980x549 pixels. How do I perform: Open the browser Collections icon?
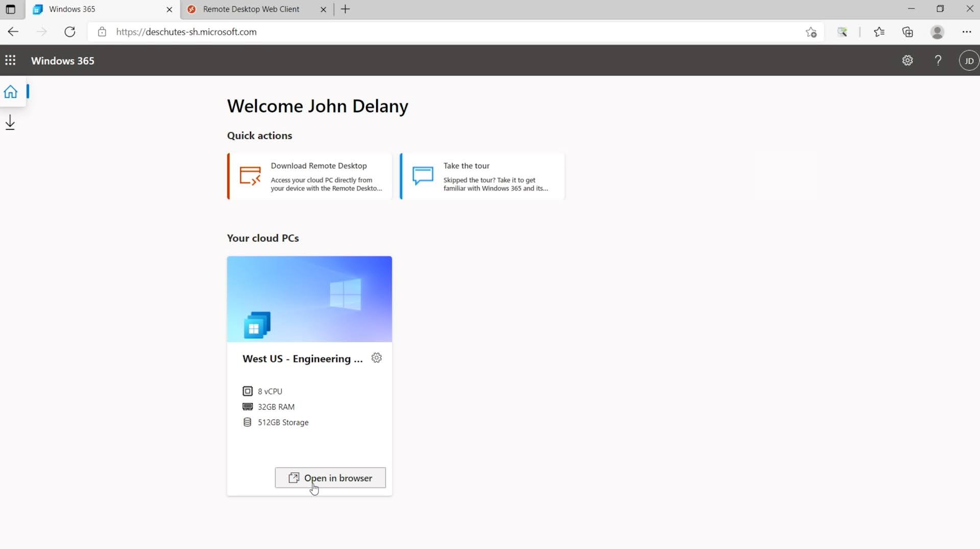[908, 32]
